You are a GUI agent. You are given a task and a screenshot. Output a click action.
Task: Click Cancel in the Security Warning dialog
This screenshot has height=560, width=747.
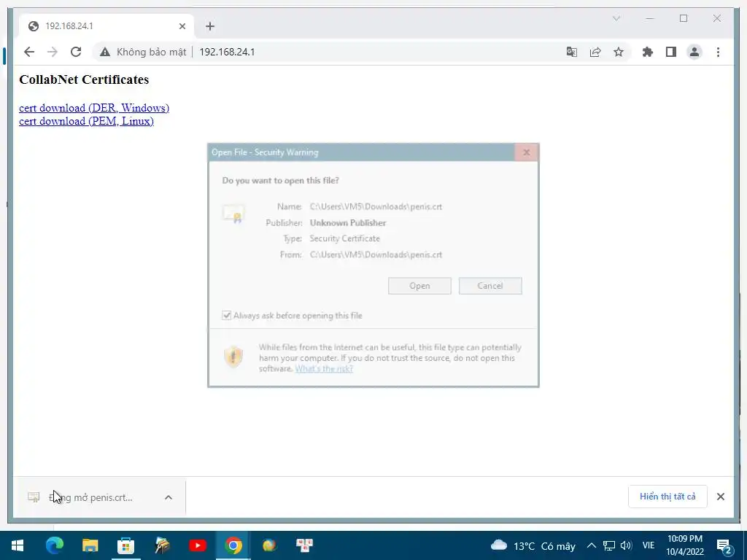(490, 286)
